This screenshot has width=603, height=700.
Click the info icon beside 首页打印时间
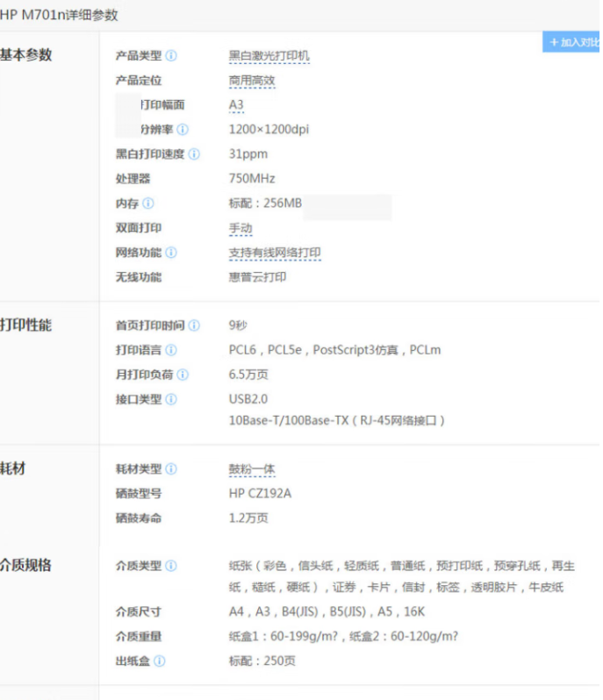click(x=194, y=325)
